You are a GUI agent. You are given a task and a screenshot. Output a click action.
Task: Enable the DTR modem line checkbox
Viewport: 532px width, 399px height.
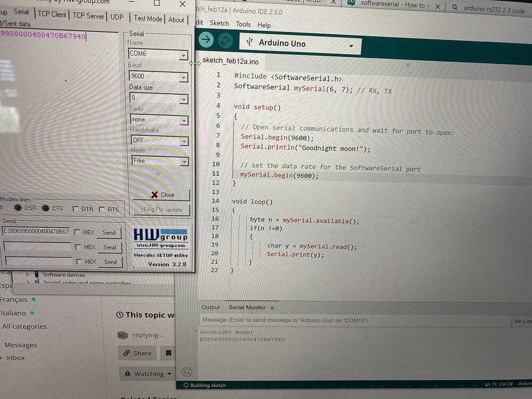(75, 209)
